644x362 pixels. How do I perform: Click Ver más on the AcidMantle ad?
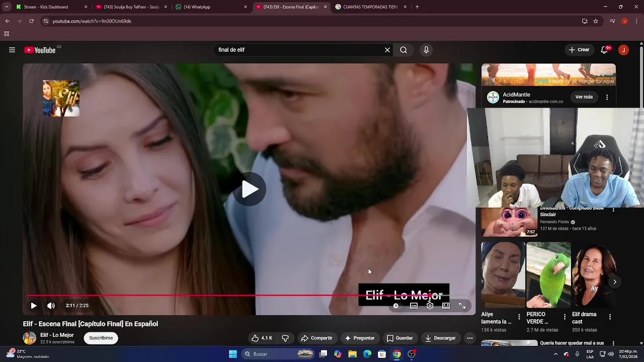[584, 97]
